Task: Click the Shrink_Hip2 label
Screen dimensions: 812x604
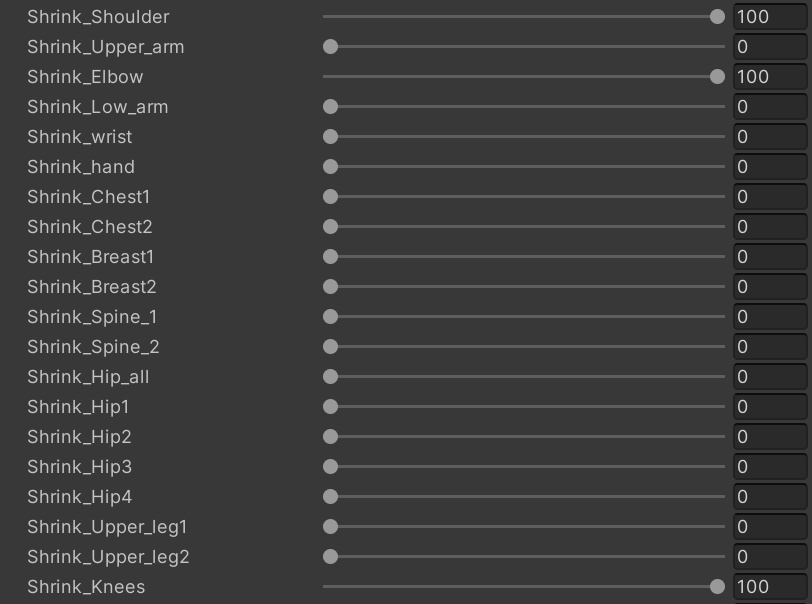Action: tap(79, 437)
